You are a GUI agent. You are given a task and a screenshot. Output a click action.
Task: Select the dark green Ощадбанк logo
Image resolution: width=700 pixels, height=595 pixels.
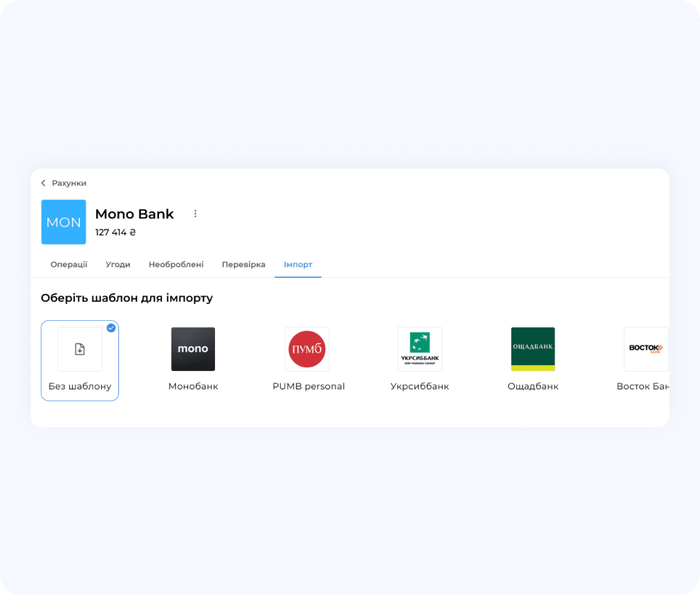[533, 349]
